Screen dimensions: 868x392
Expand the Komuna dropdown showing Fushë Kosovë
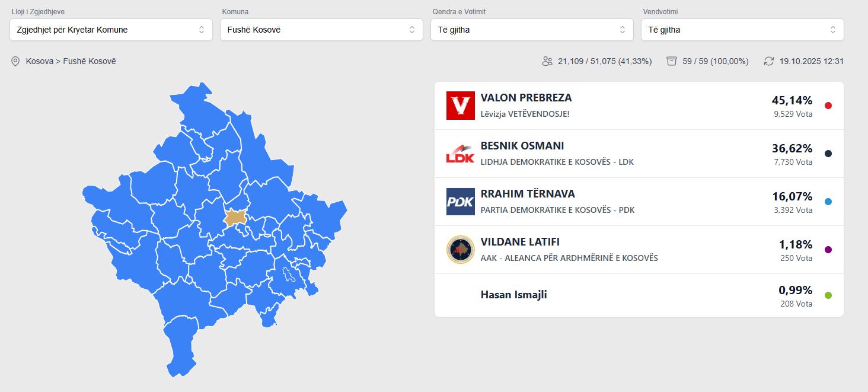click(321, 30)
